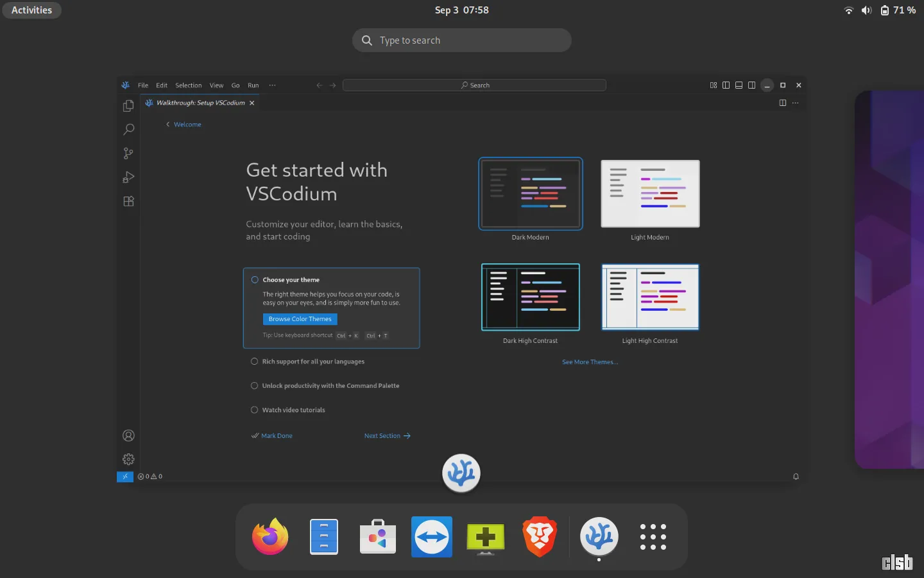Open the View menu

[x=217, y=85]
